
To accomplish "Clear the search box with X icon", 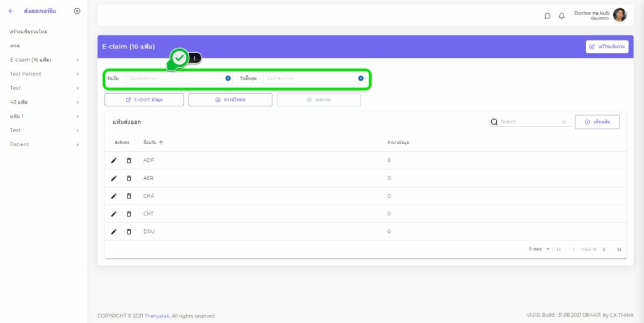I will [563, 122].
